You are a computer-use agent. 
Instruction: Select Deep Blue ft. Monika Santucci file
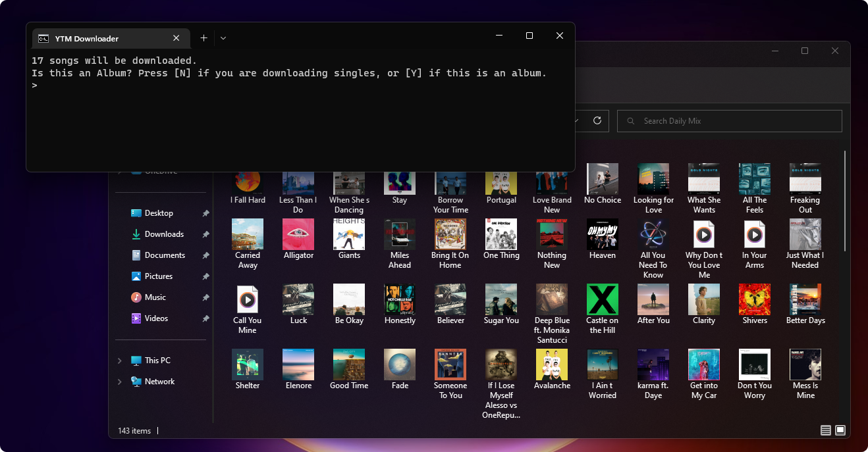552,314
